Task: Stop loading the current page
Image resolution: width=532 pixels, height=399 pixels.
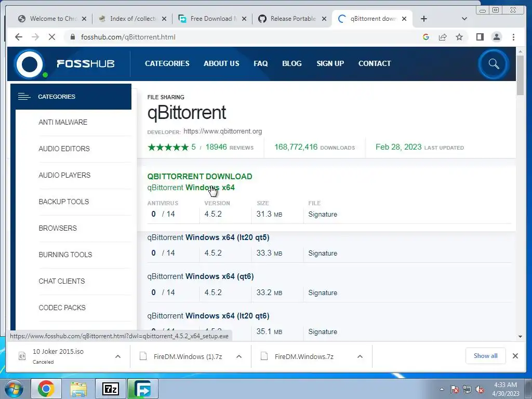Action: click(51, 37)
